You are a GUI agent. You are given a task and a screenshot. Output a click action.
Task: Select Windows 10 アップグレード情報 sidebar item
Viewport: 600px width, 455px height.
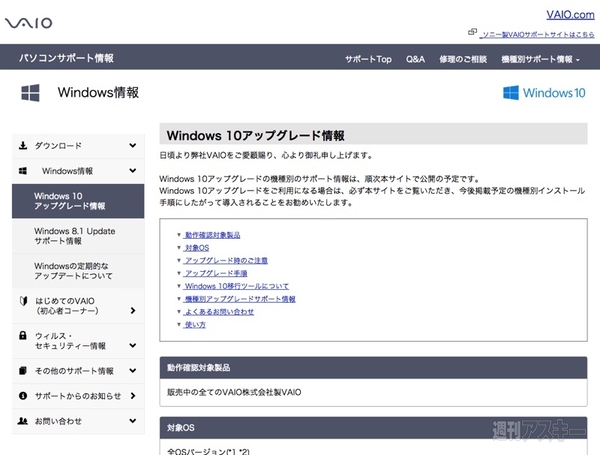coord(78,201)
